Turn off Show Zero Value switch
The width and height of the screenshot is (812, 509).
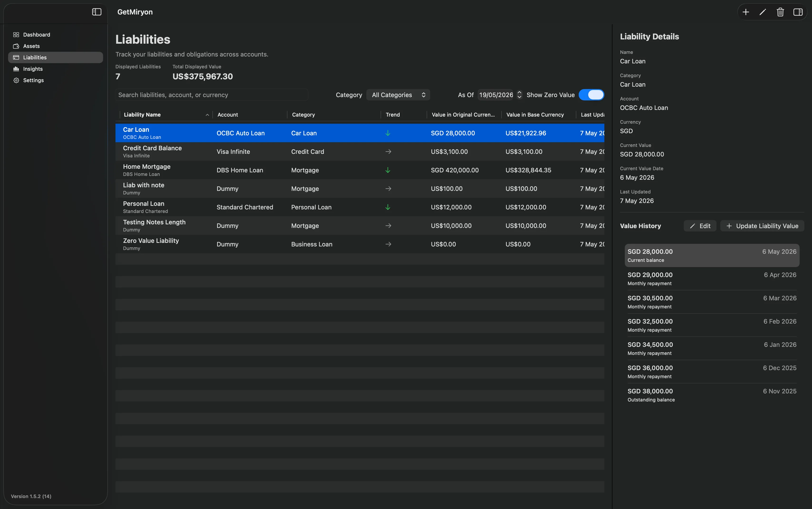(591, 95)
